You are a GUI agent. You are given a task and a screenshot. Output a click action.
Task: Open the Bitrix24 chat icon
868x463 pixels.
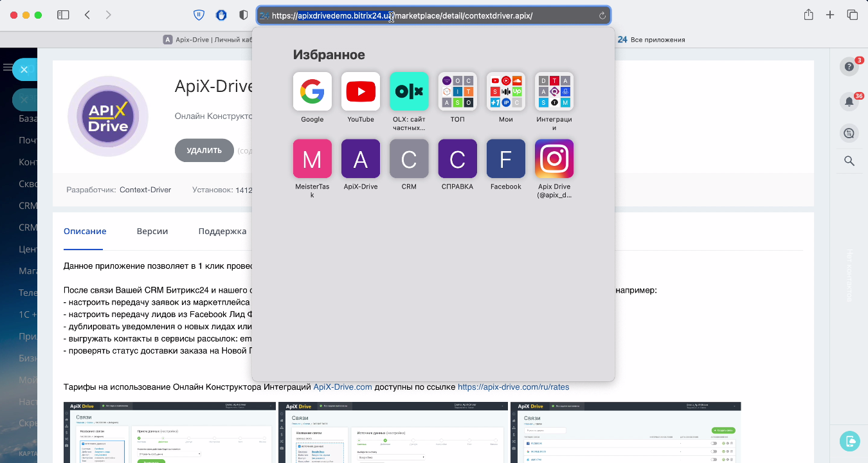point(849,133)
